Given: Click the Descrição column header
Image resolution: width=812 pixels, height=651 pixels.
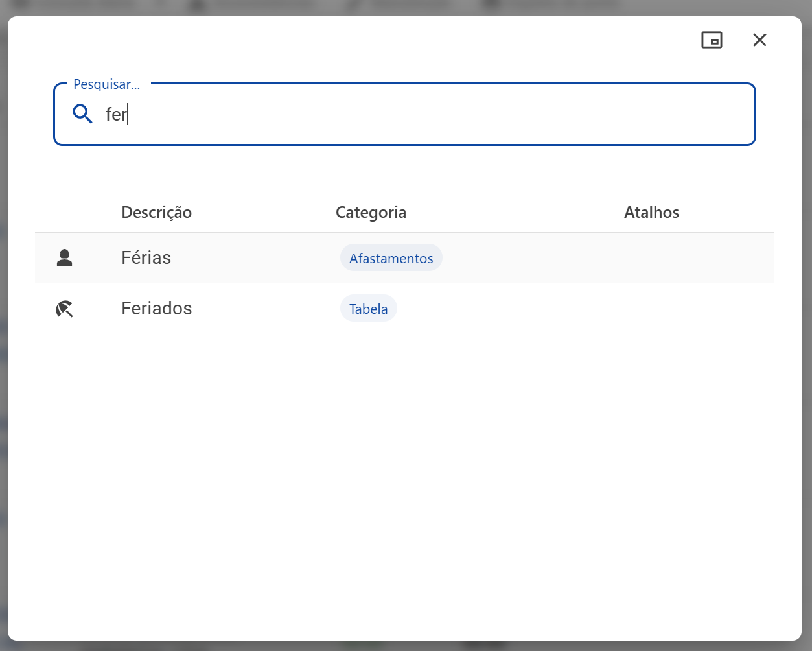Looking at the screenshot, I should 156,213.
